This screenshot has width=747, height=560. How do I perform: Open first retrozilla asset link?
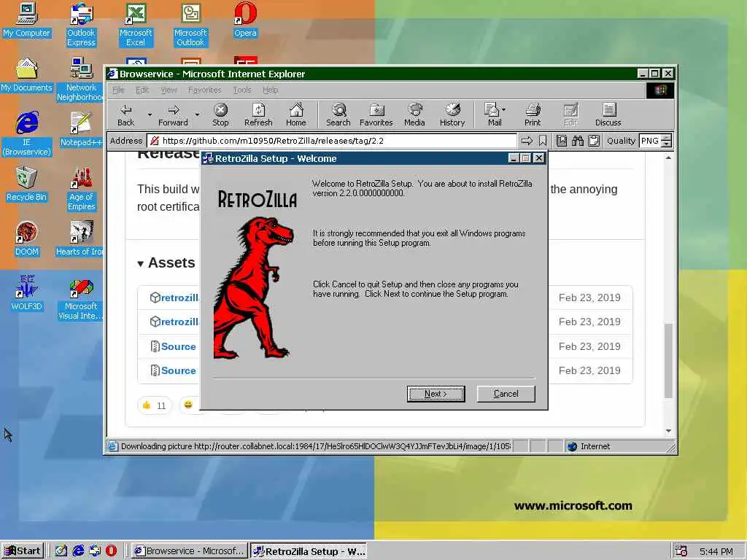179,297
